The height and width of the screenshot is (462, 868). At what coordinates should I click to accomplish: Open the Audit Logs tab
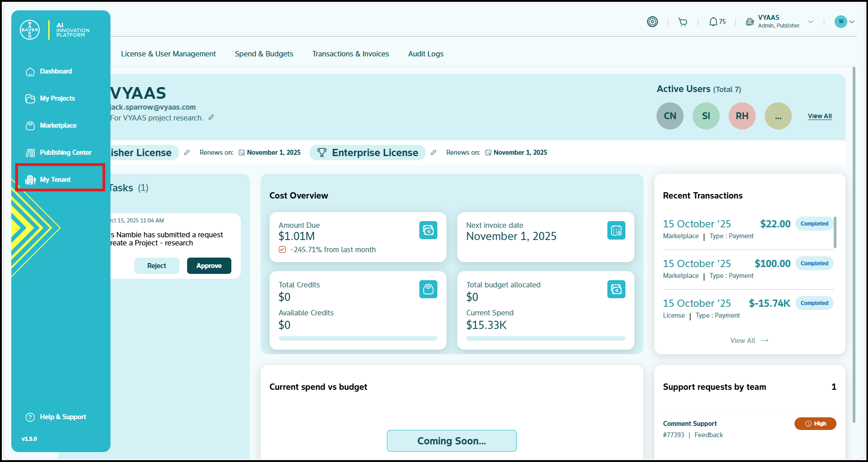point(426,54)
